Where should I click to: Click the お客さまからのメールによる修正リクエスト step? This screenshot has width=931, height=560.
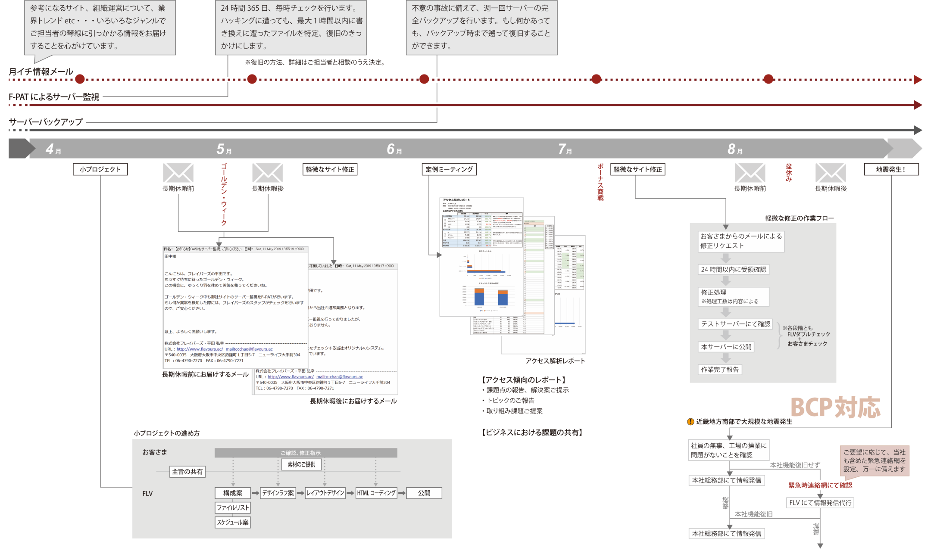[x=740, y=241]
